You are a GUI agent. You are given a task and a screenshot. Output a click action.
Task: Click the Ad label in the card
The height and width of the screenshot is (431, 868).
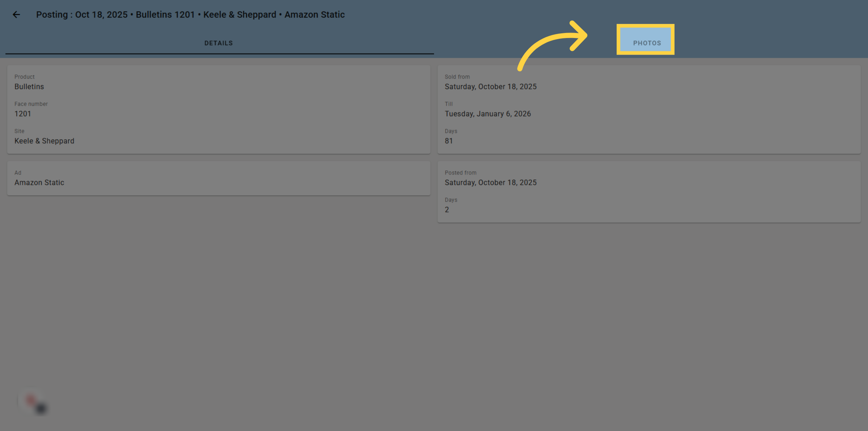(x=18, y=173)
